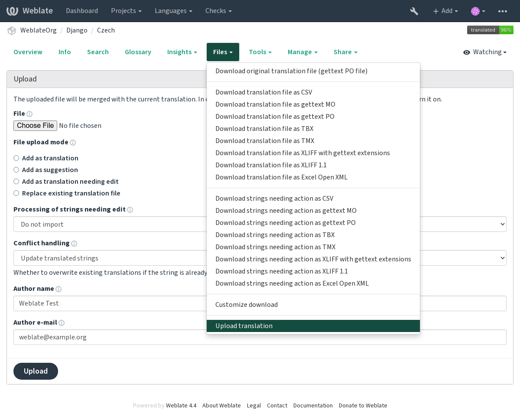Open the user avatar menu
This screenshot has height=420, width=520.
coord(478,11)
